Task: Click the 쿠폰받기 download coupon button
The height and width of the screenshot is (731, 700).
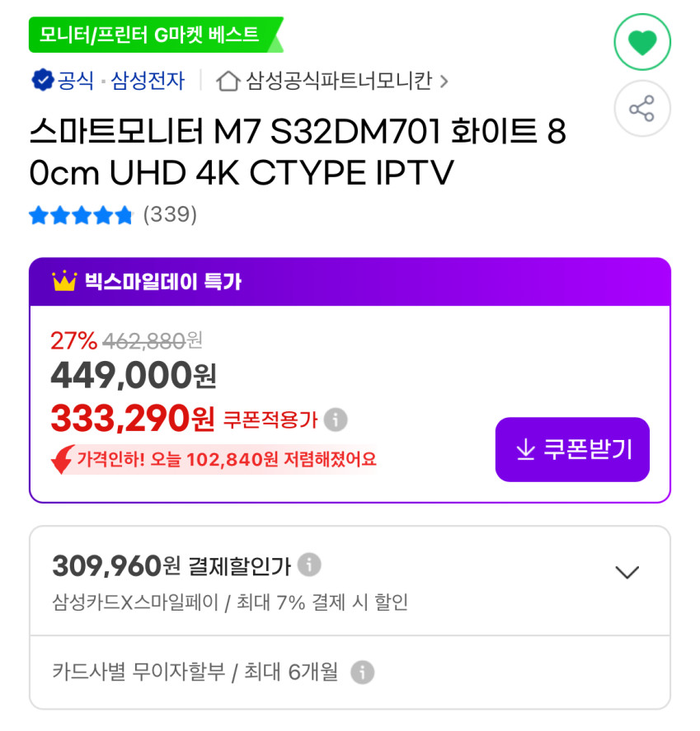Action: pos(572,449)
